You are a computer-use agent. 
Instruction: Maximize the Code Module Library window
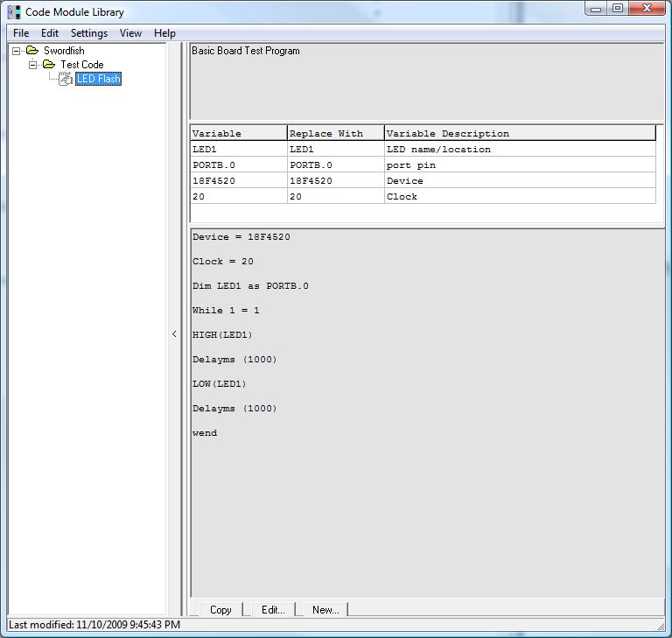[x=618, y=9]
